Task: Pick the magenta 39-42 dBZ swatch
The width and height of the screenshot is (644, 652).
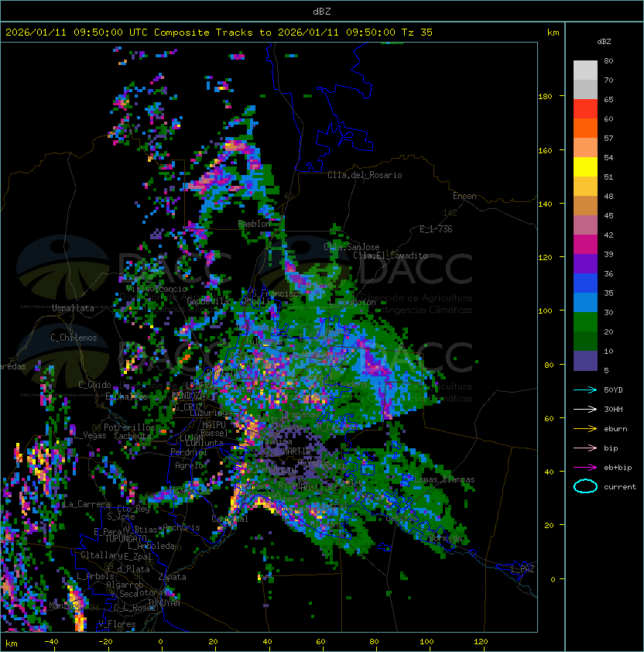Action: (x=585, y=244)
